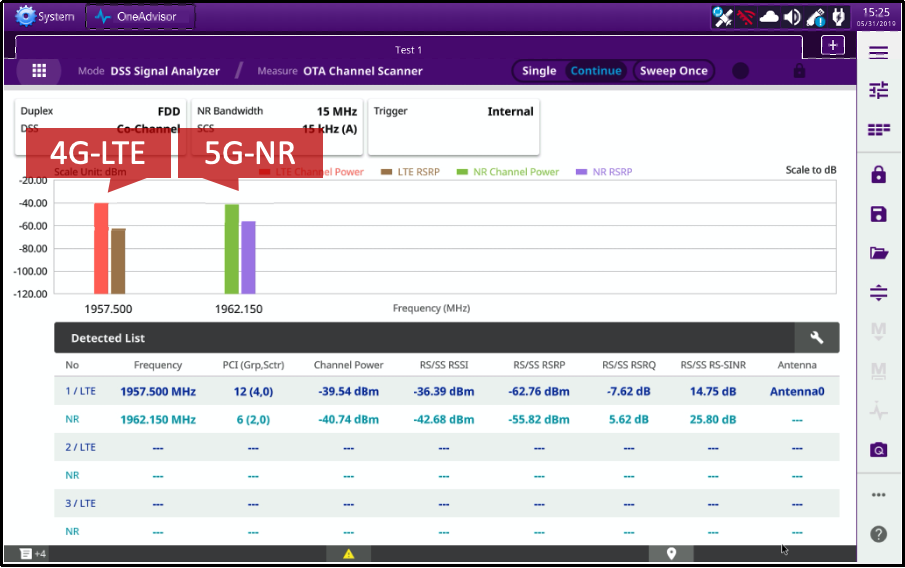
Task: Click the amplitude/limit line icon in sidebar
Action: [x=878, y=292]
